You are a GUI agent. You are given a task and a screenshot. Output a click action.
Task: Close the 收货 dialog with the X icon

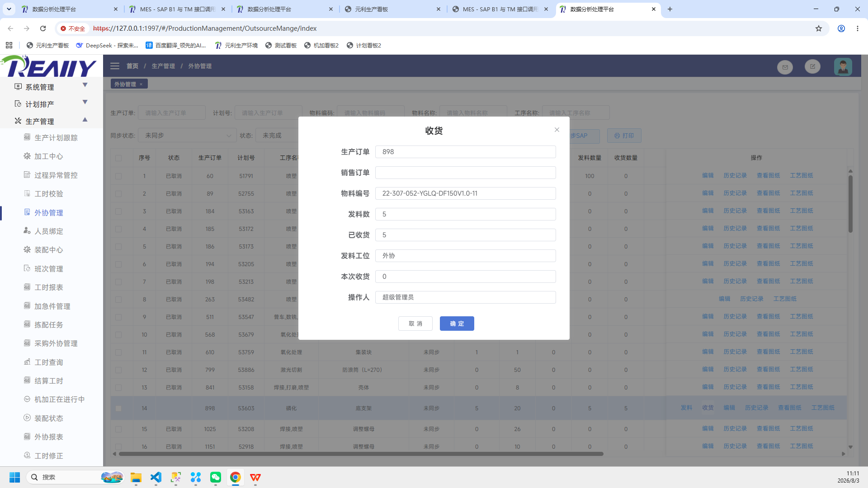(557, 130)
